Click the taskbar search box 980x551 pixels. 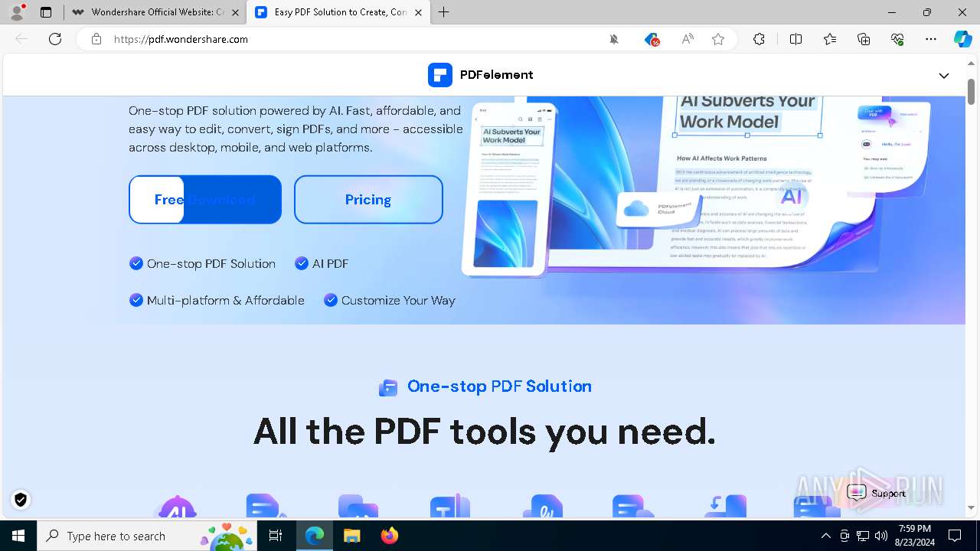[x=147, y=536]
